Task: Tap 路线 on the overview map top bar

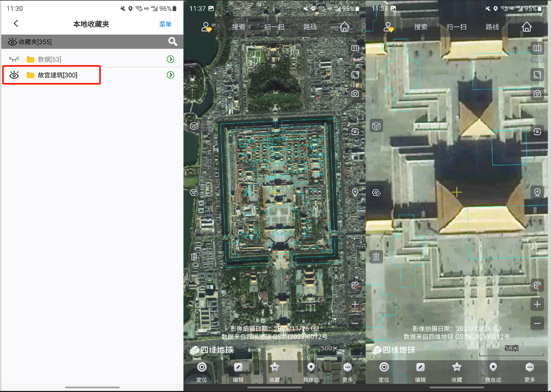Action: click(310, 27)
